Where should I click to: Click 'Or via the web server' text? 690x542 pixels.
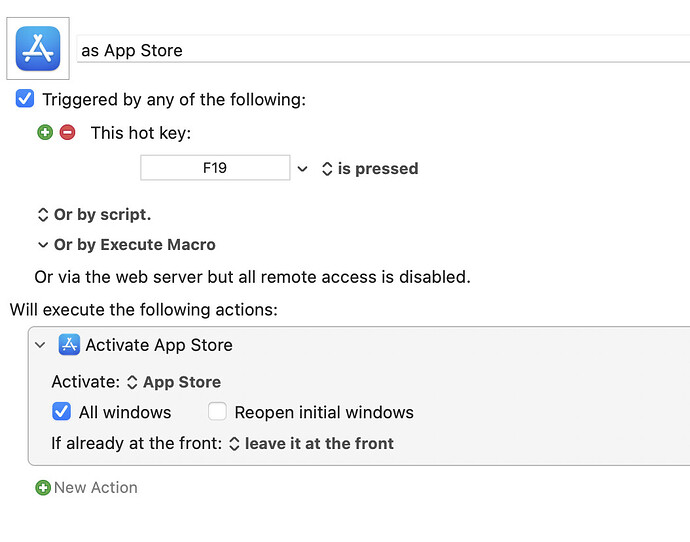pos(252,277)
